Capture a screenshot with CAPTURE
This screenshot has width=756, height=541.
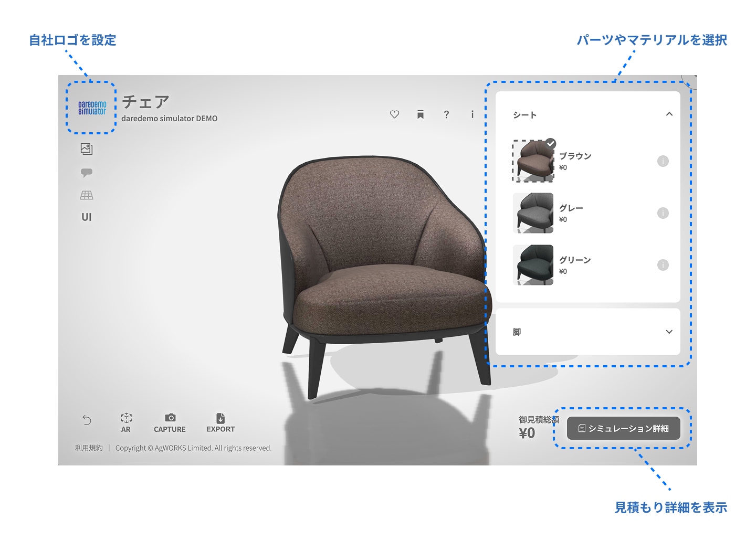pos(170,422)
